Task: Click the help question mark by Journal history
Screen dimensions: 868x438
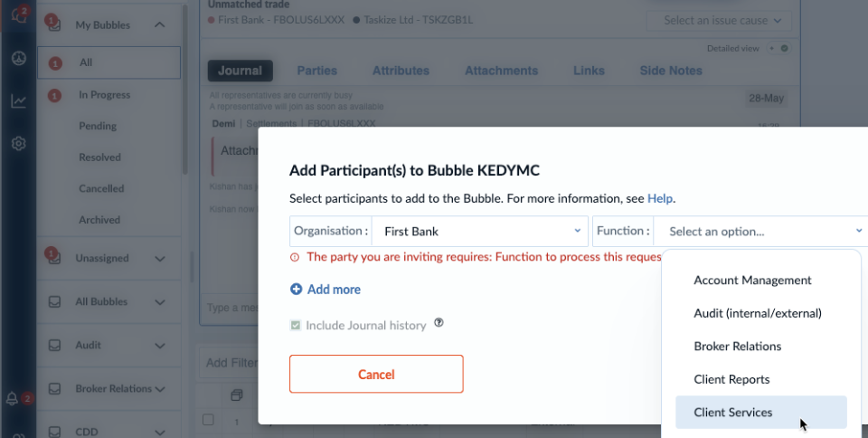Action: pos(439,322)
